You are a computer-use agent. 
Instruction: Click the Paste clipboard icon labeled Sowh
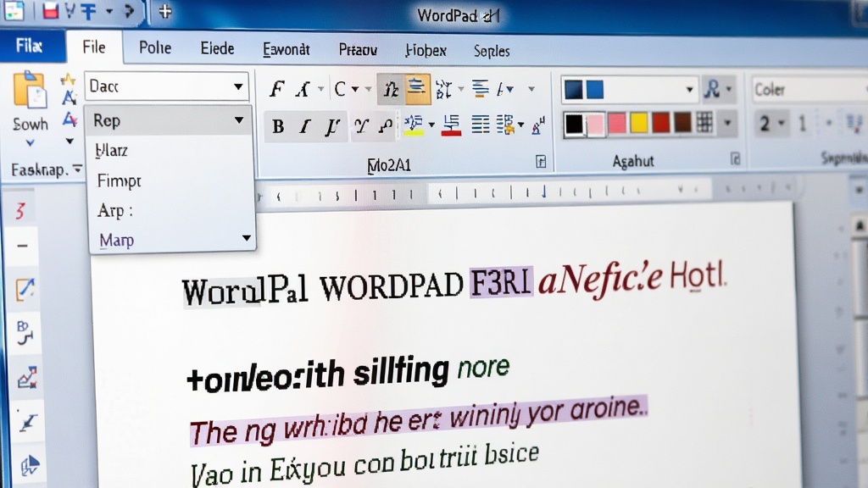pos(30,90)
